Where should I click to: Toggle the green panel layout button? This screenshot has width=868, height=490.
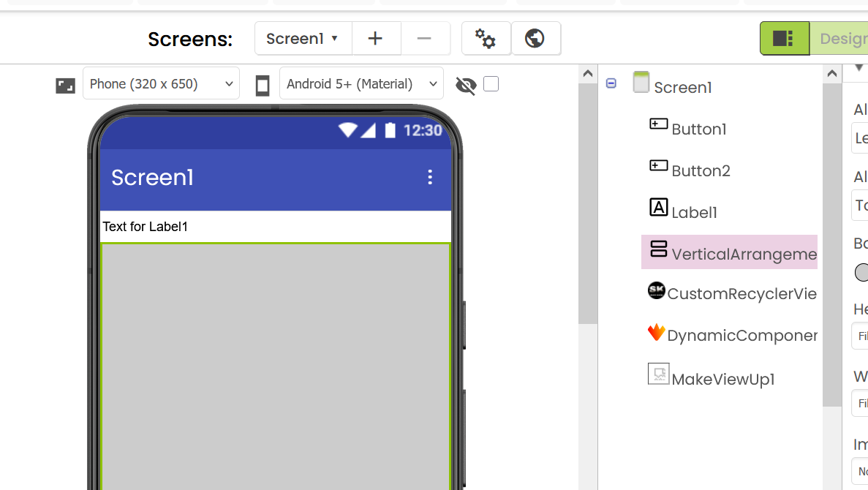(784, 39)
